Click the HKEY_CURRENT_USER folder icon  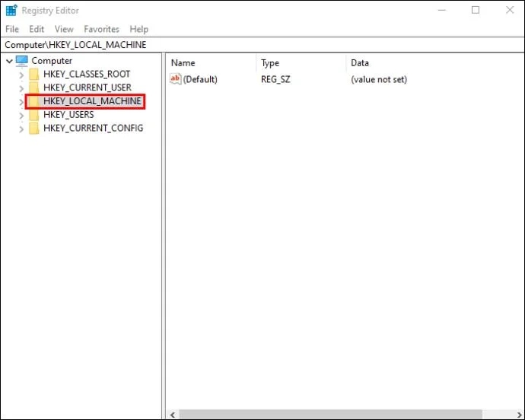(33, 87)
